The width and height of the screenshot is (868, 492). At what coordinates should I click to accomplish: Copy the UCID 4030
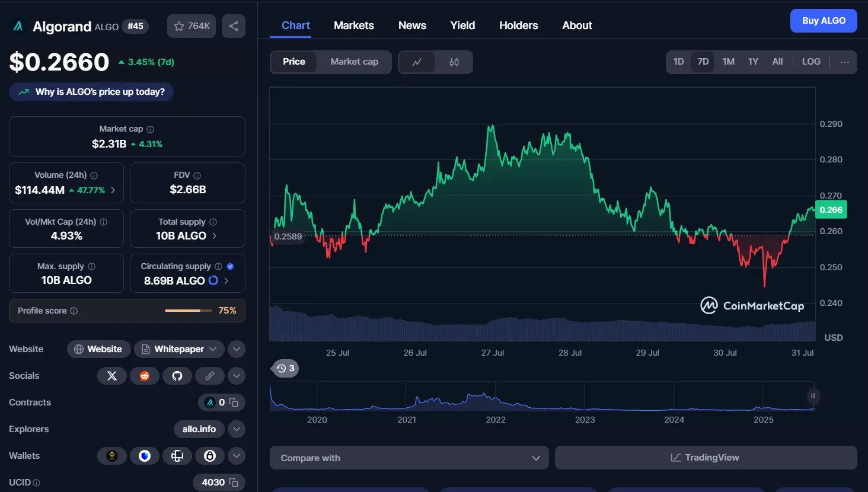pyautogui.click(x=234, y=483)
